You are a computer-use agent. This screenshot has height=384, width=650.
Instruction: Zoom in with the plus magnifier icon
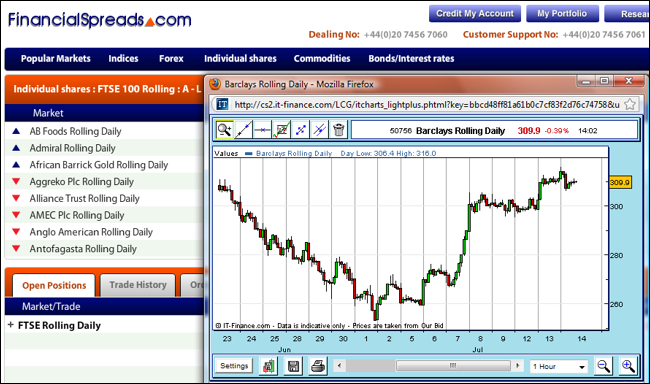628,366
